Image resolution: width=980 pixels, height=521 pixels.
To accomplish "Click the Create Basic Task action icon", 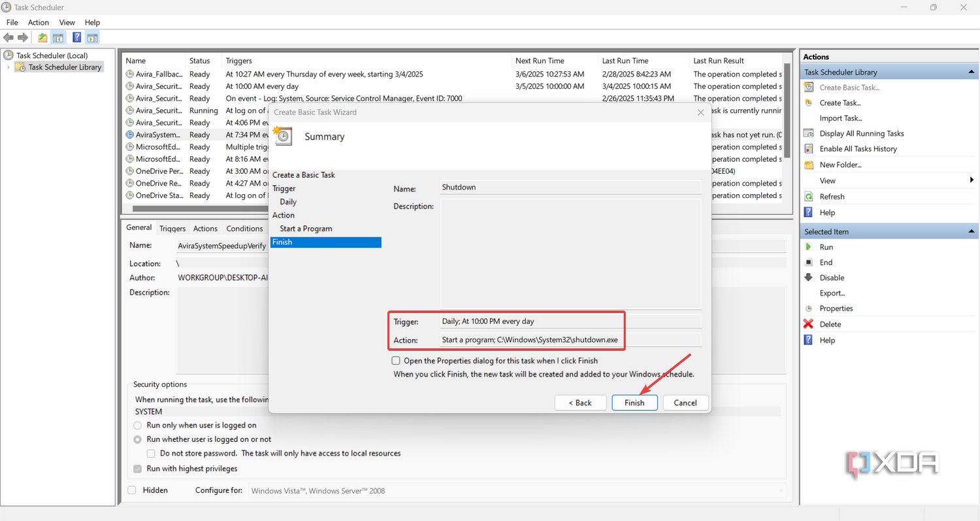I will pos(809,87).
